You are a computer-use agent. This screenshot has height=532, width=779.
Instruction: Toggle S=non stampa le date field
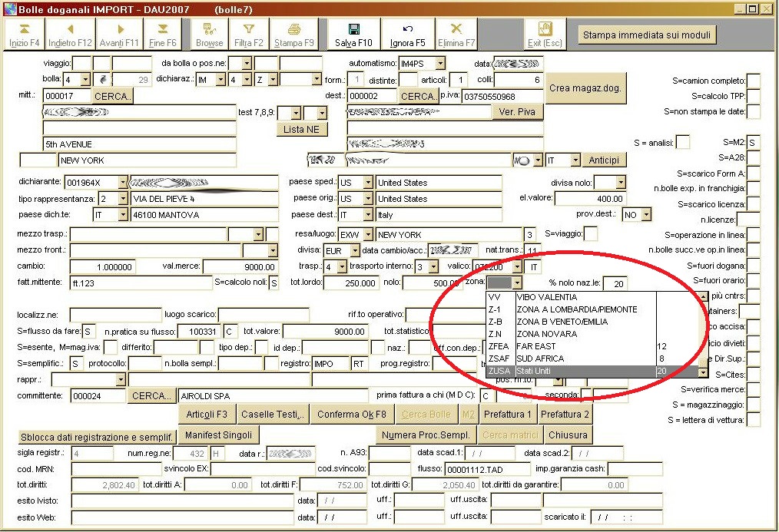(x=754, y=111)
